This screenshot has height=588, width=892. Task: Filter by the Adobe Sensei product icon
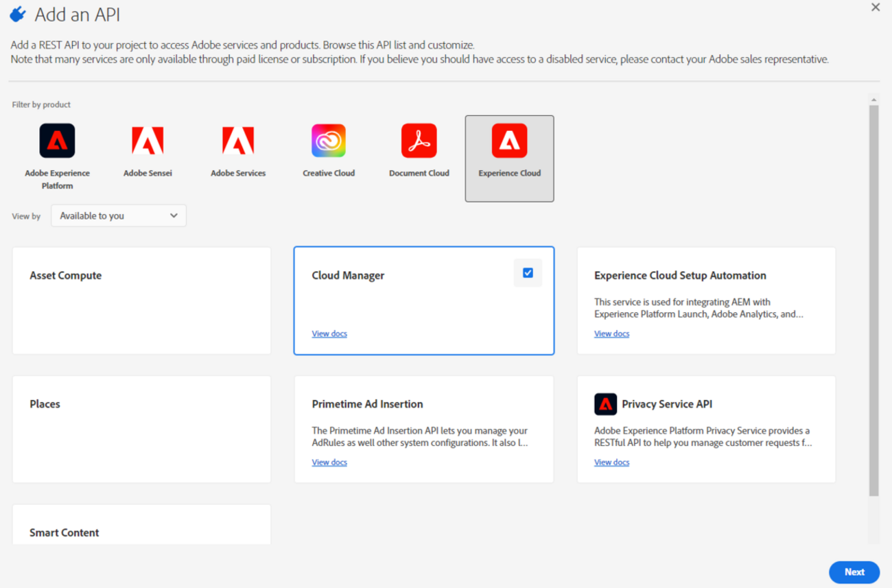tap(148, 141)
